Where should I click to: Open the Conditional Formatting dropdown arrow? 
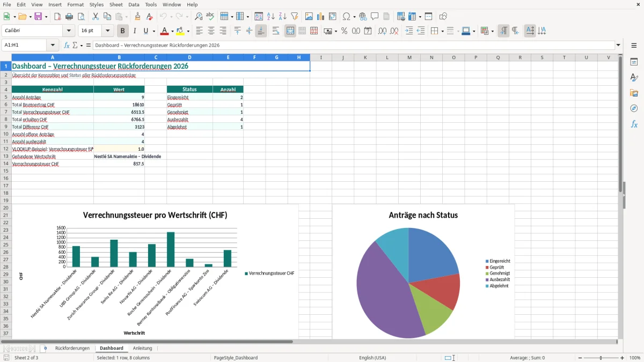coord(492,31)
